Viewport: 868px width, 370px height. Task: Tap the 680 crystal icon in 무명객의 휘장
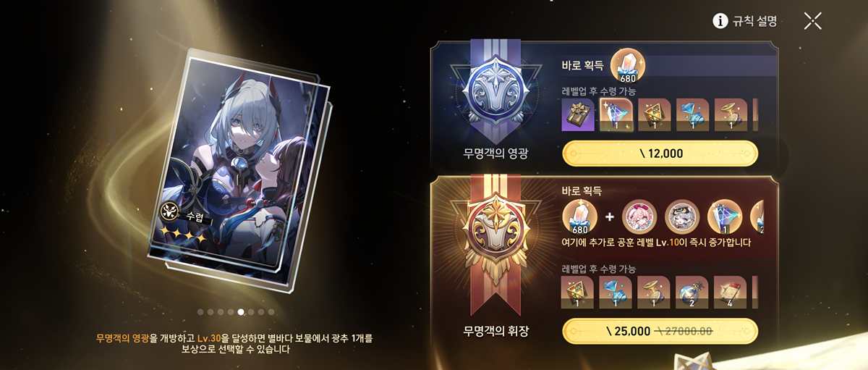pos(580,217)
